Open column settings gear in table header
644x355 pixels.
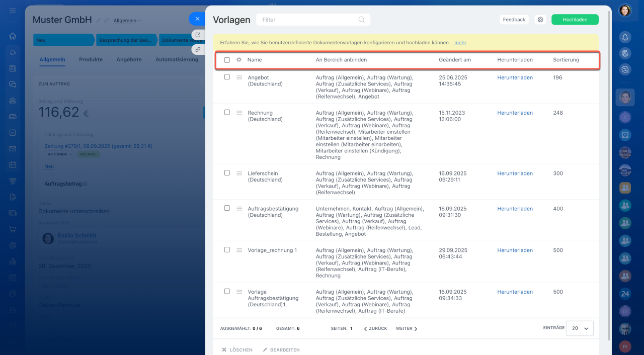pyautogui.click(x=239, y=60)
